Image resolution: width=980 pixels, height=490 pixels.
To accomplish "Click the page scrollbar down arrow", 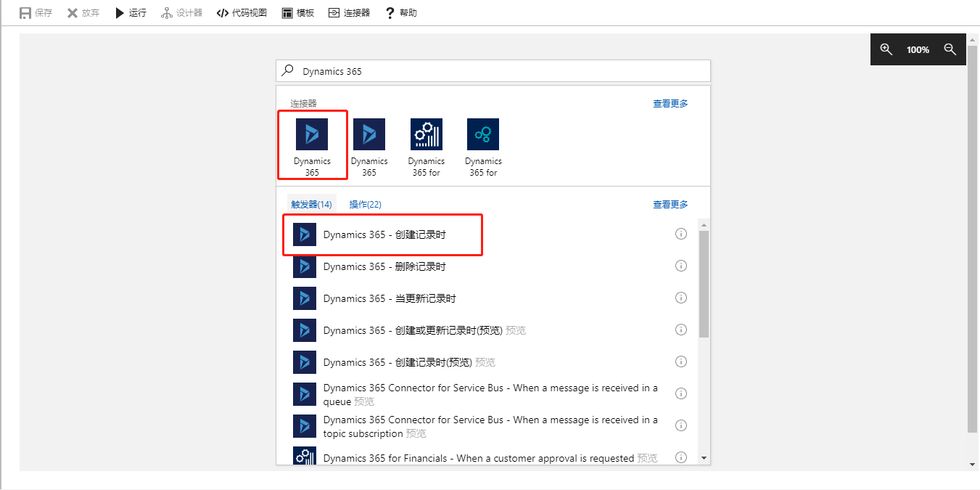I will point(972,465).
